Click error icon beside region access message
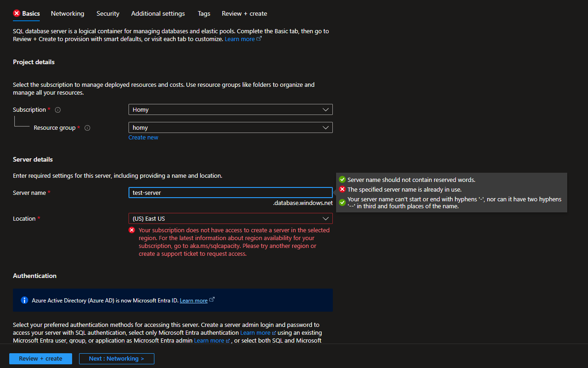 coord(132,229)
